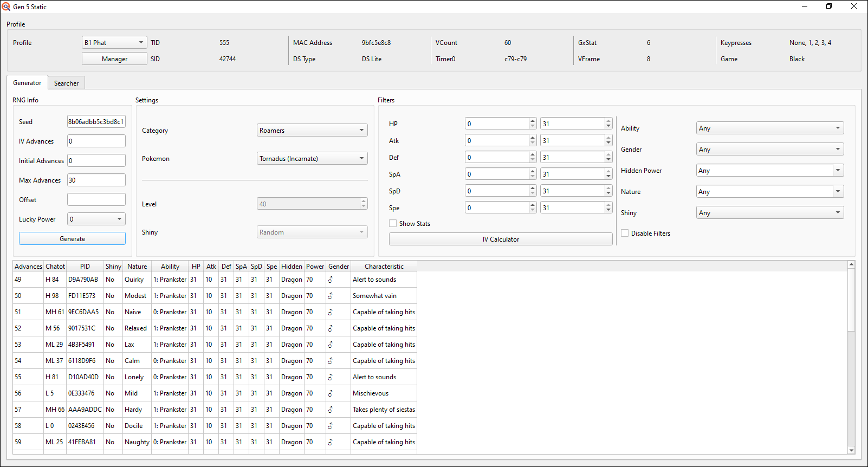
Task: Click the Generate button
Action: pos(72,238)
